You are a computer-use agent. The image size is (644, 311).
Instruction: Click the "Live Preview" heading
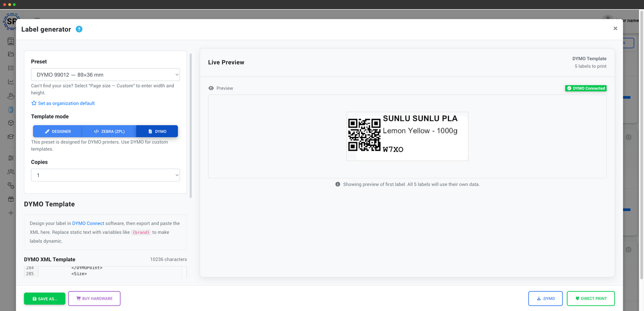click(226, 62)
